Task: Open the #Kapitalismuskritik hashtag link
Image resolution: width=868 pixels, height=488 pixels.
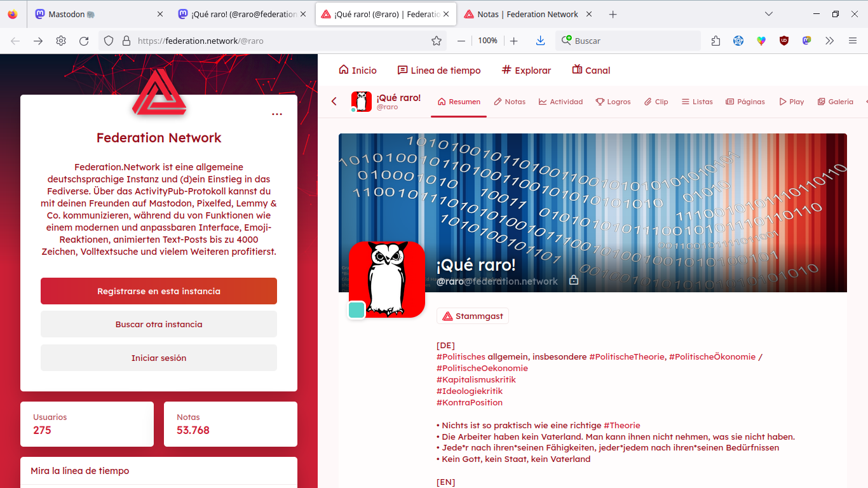Action: point(476,379)
